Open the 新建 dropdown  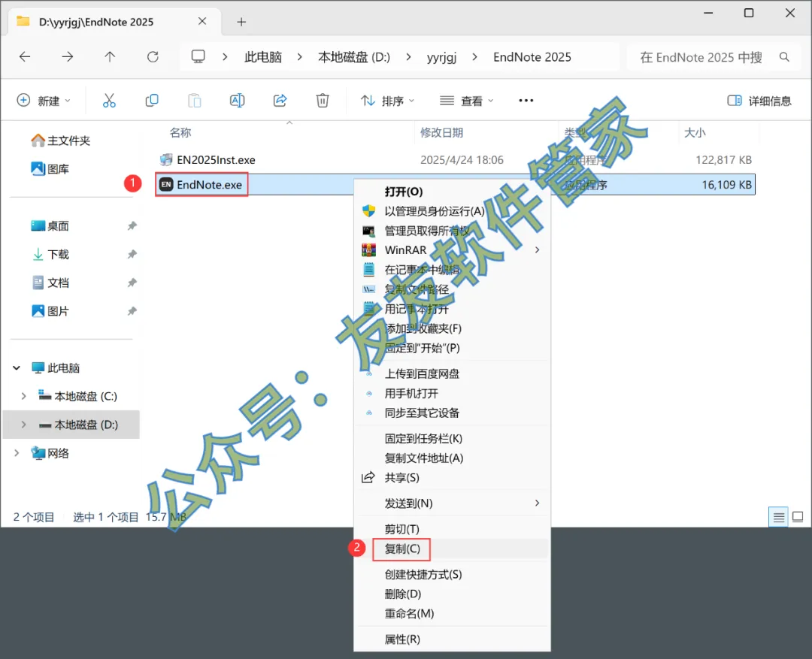pyautogui.click(x=44, y=101)
